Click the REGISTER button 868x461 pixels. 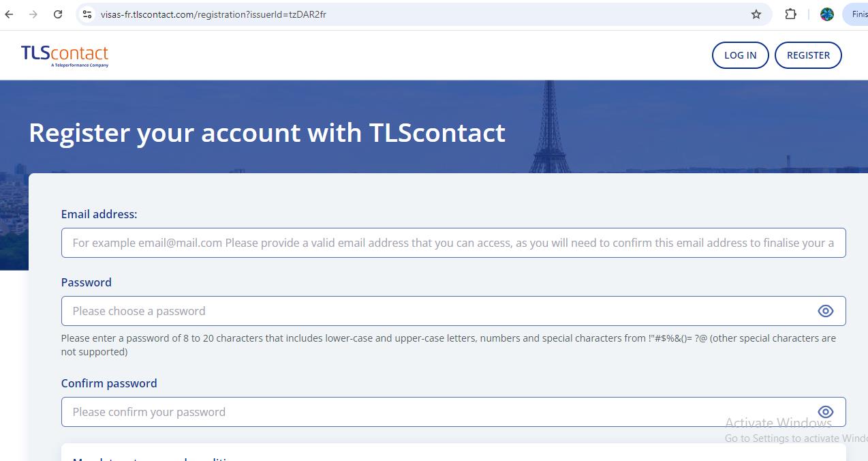pos(808,55)
